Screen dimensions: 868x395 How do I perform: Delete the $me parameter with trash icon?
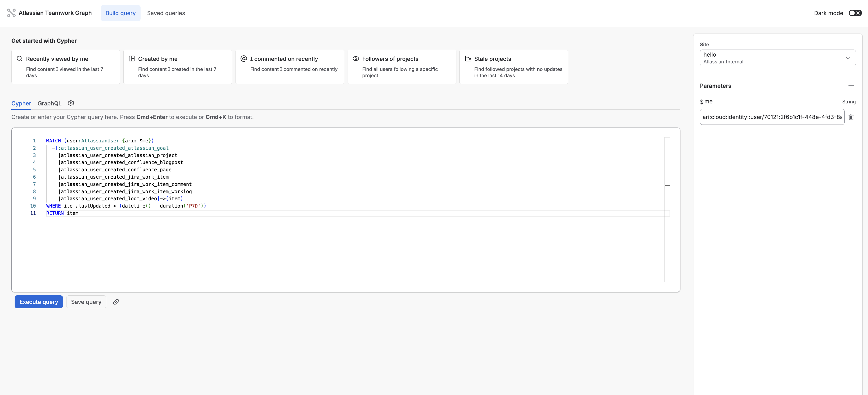click(851, 117)
